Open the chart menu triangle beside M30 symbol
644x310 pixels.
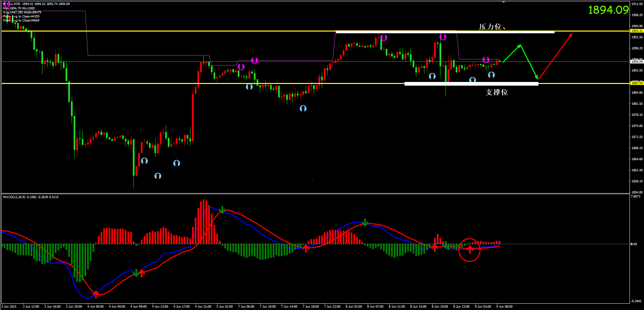[x=4, y=4]
